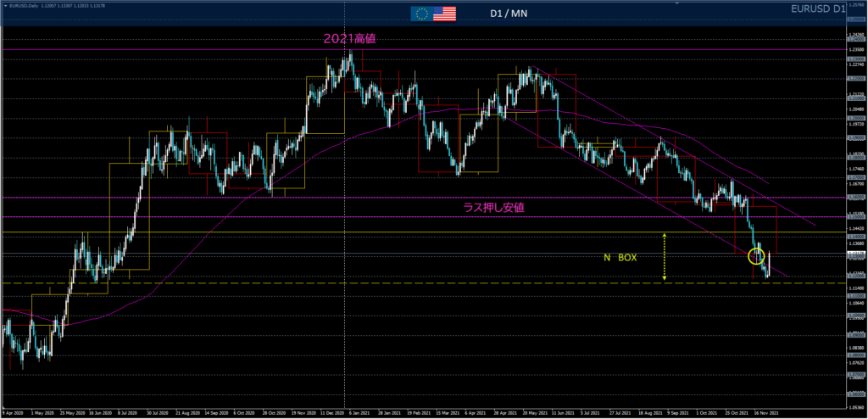This screenshot has height=419, width=868.
Task: Click the yellow dotted vertical N BOX arrow
Action: [x=665, y=256]
